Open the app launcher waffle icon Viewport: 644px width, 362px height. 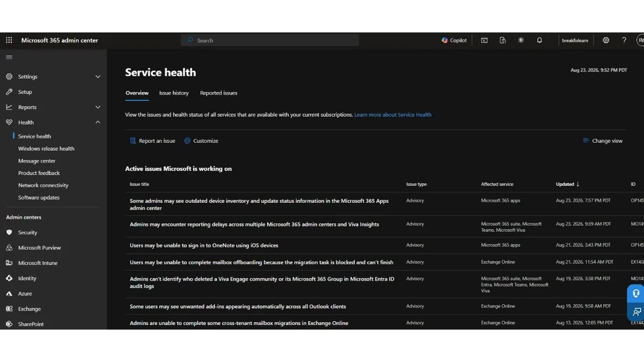9,40
